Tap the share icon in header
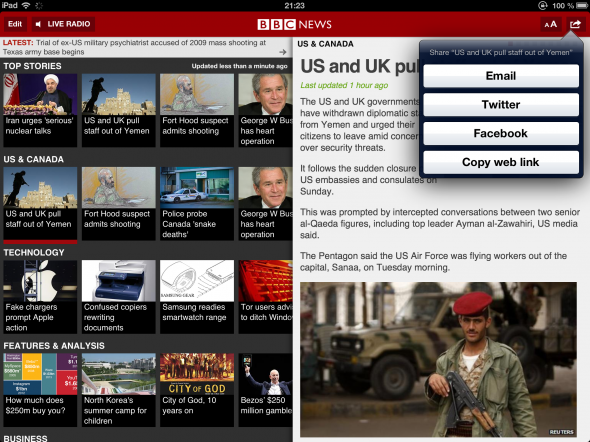The image size is (590, 442). pyautogui.click(x=575, y=24)
